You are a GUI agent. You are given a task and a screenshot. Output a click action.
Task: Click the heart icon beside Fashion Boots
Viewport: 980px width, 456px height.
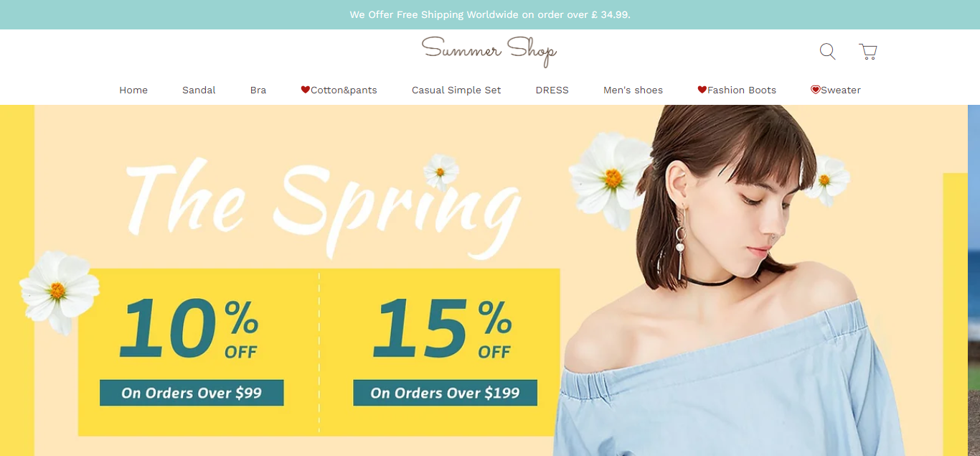(702, 90)
